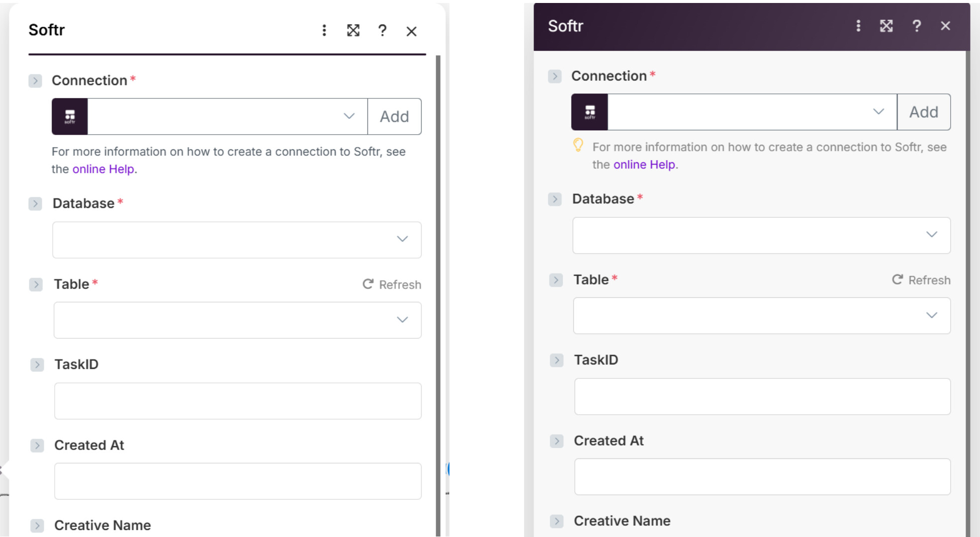
Task: Click Softr logo icon in left connection field
Action: tap(70, 116)
